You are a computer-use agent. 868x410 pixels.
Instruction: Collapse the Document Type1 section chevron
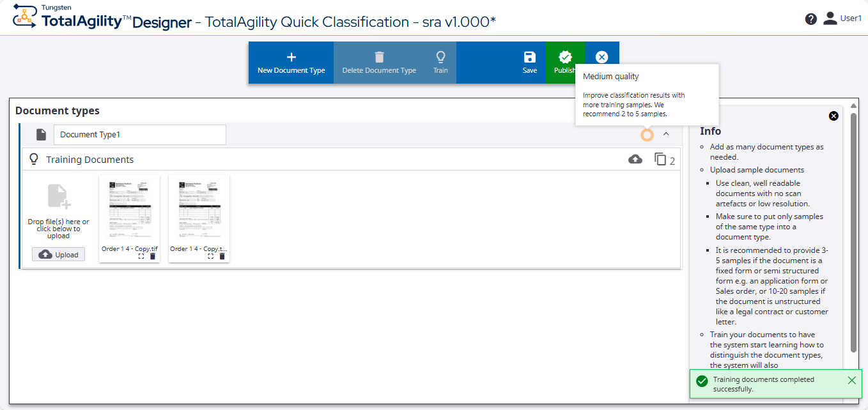[x=666, y=134]
